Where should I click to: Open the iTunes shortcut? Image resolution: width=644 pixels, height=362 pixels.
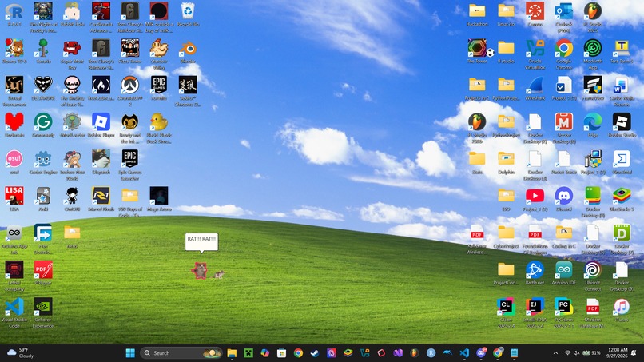(x=622, y=307)
